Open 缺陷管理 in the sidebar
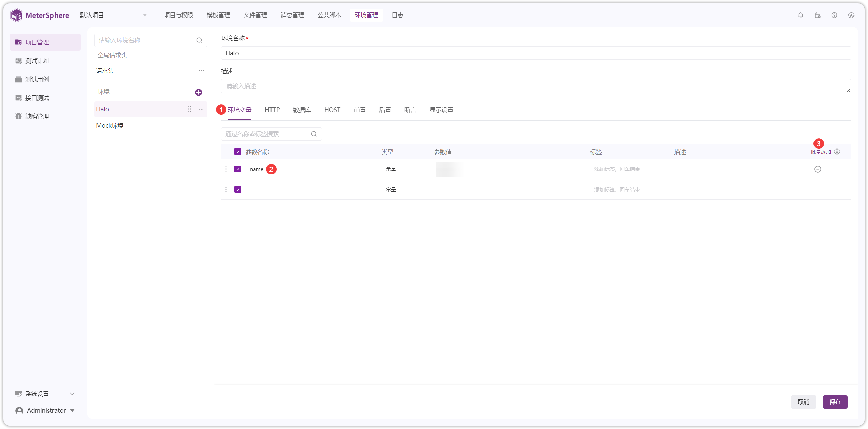Screen dimensions: 868x429 click(x=37, y=117)
